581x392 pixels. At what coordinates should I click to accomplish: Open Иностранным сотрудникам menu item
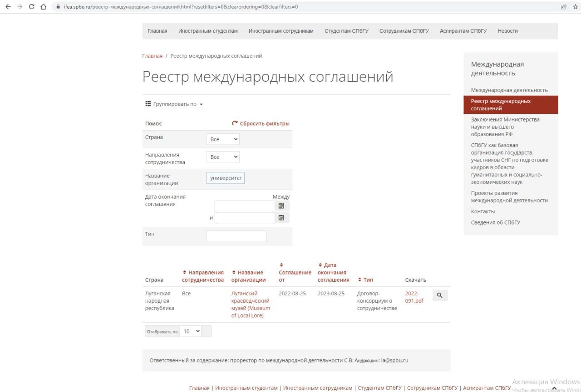281,31
